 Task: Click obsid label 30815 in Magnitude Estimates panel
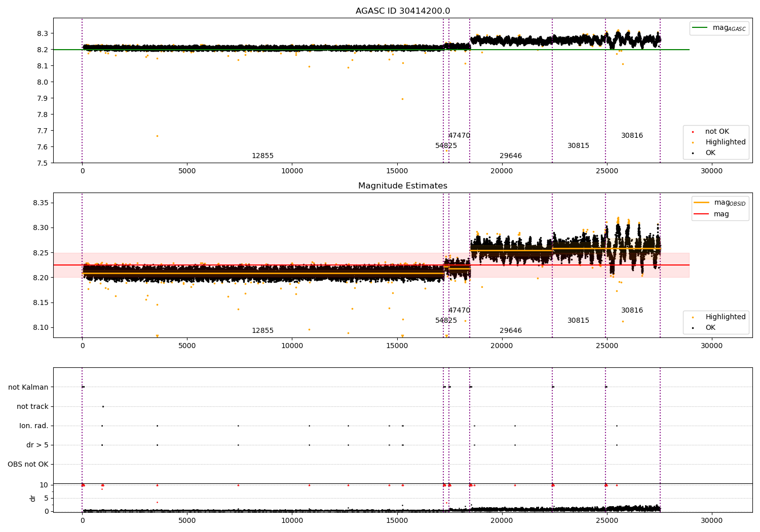pos(578,321)
